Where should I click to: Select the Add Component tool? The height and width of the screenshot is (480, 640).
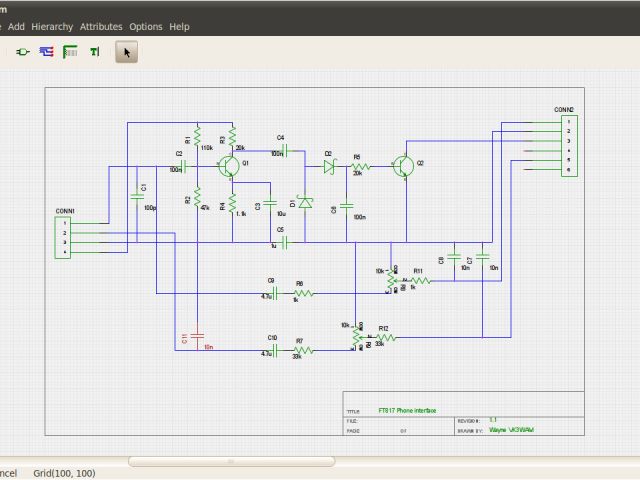coord(22,51)
